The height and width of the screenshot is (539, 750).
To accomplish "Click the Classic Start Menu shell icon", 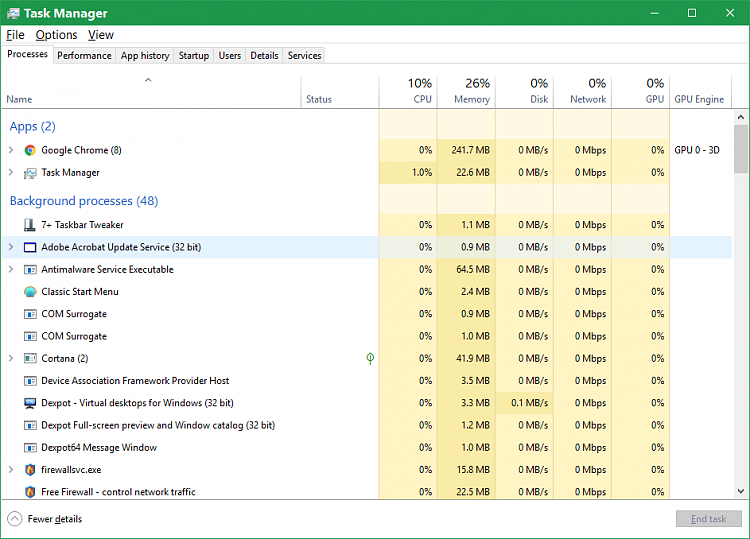I will click(30, 292).
